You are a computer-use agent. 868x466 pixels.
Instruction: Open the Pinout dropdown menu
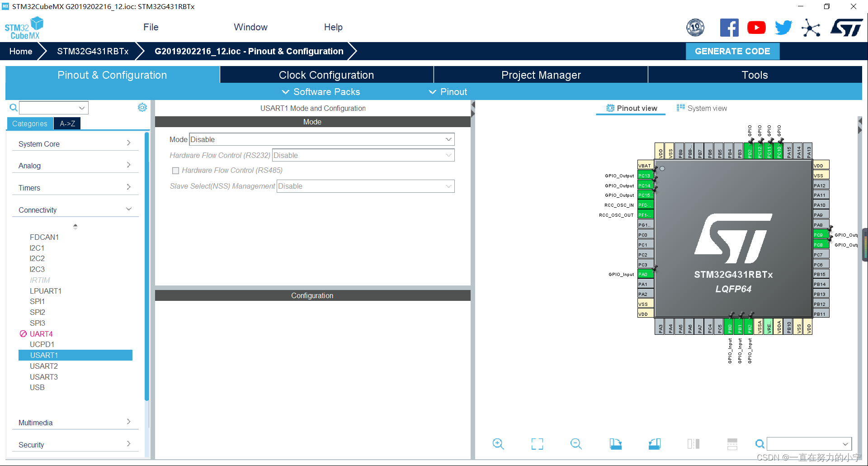(x=448, y=92)
